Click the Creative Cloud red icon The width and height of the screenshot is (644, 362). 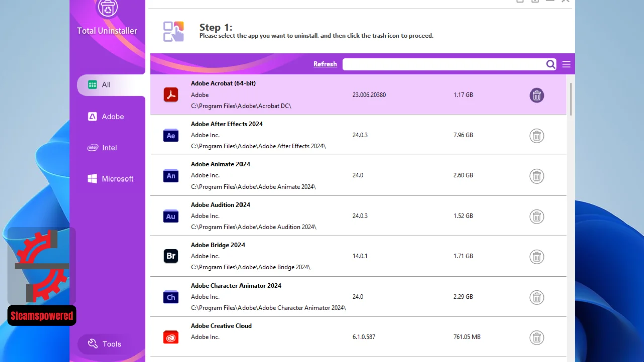[x=171, y=337]
